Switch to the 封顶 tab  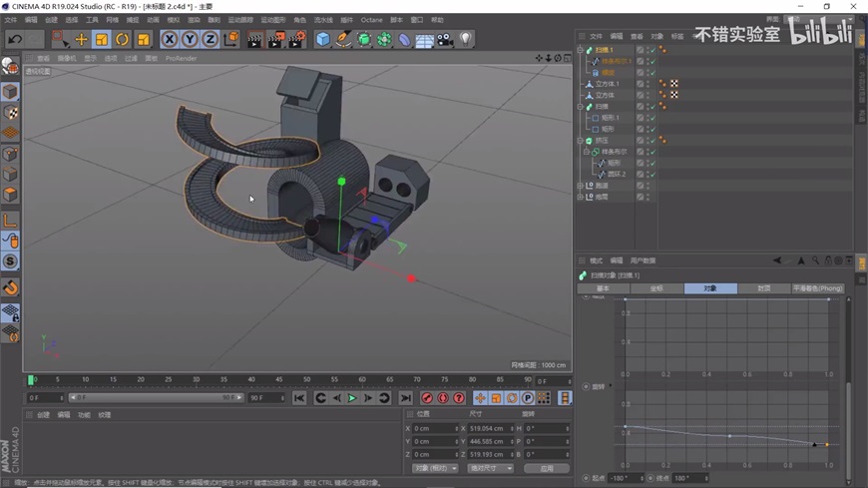pos(763,288)
